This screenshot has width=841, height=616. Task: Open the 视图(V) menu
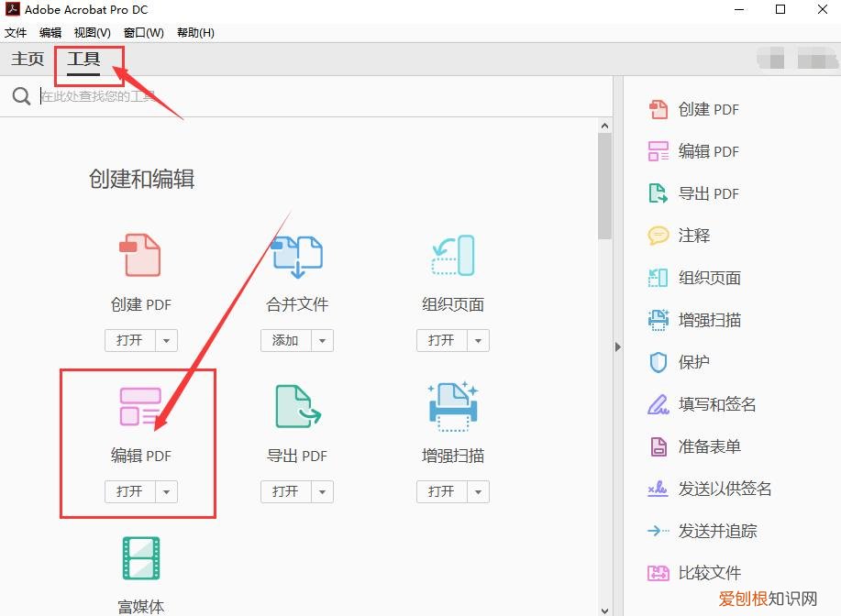tap(93, 33)
